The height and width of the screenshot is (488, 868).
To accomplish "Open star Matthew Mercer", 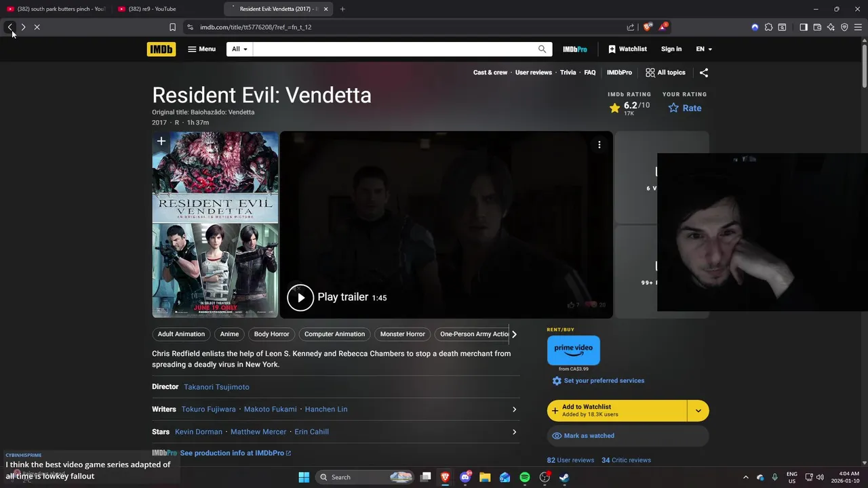I will [x=258, y=432].
